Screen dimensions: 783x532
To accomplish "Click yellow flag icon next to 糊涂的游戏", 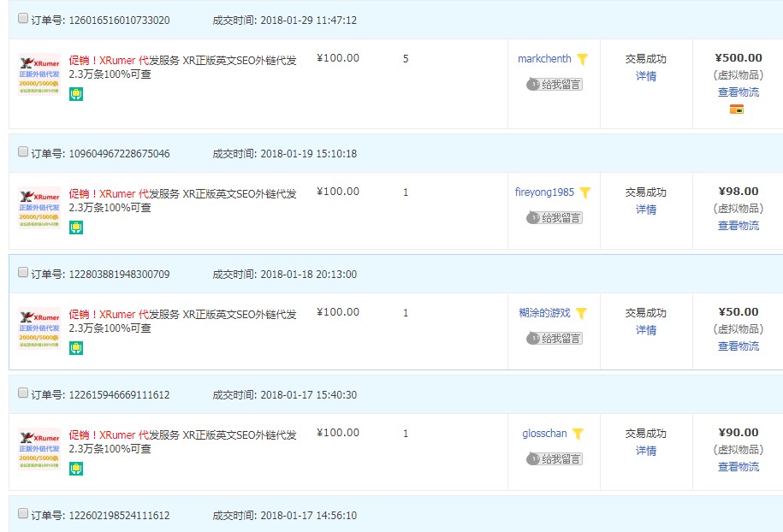I will point(581,313).
